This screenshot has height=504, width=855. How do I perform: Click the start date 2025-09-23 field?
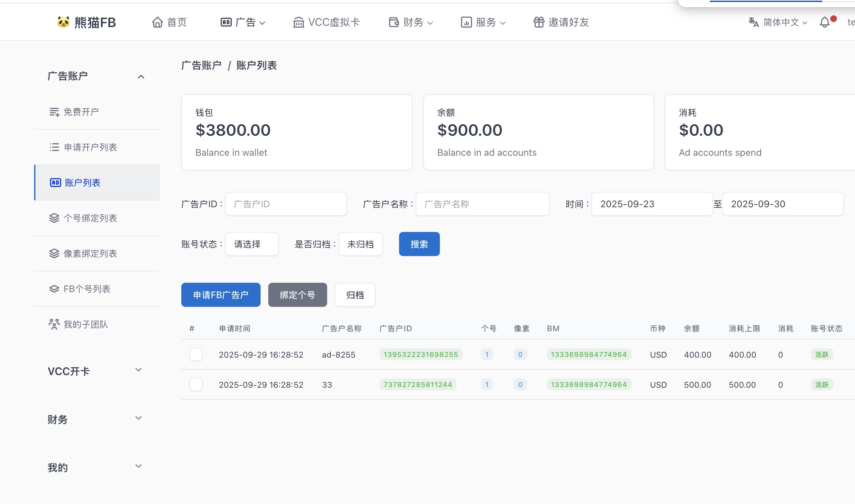[x=651, y=204]
